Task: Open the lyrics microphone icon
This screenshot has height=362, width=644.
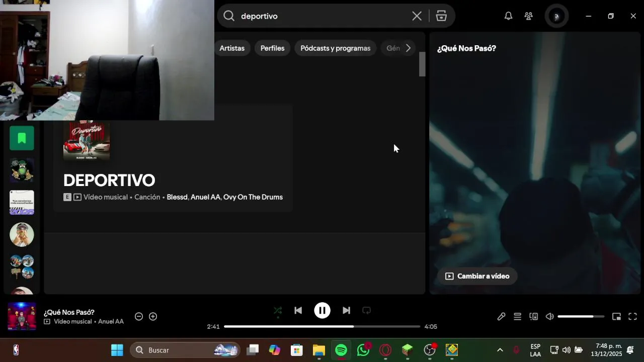Action: coord(501,316)
